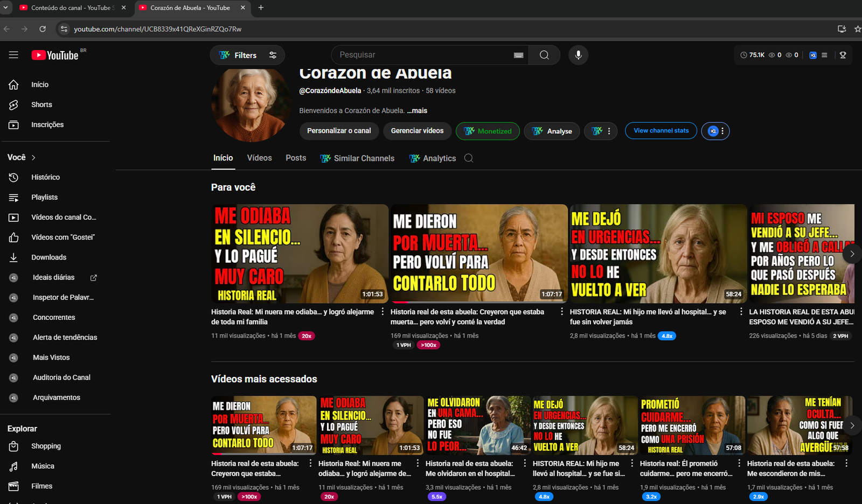Click the magnifier search button

pyautogui.click(x=544, y=55)
